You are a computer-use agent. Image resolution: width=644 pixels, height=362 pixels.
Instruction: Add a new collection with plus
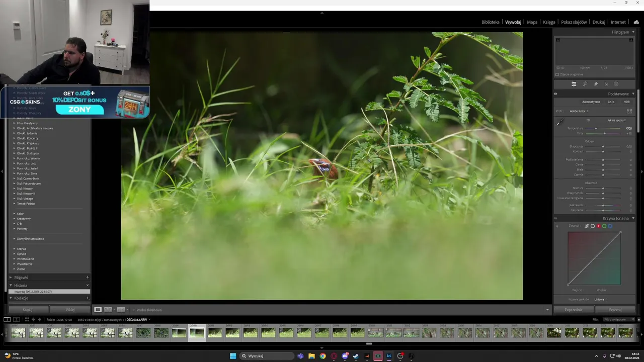[87, 298]
